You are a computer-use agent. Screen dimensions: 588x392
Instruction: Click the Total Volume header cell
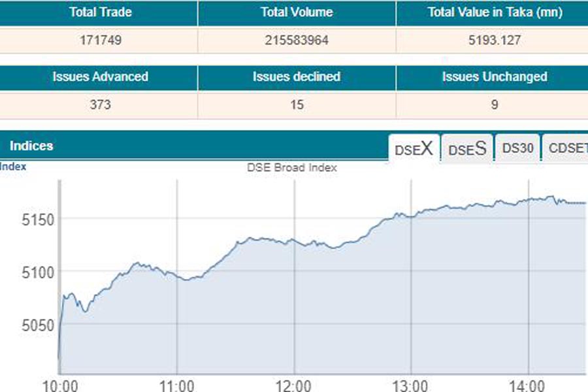[x=297, y=12]
